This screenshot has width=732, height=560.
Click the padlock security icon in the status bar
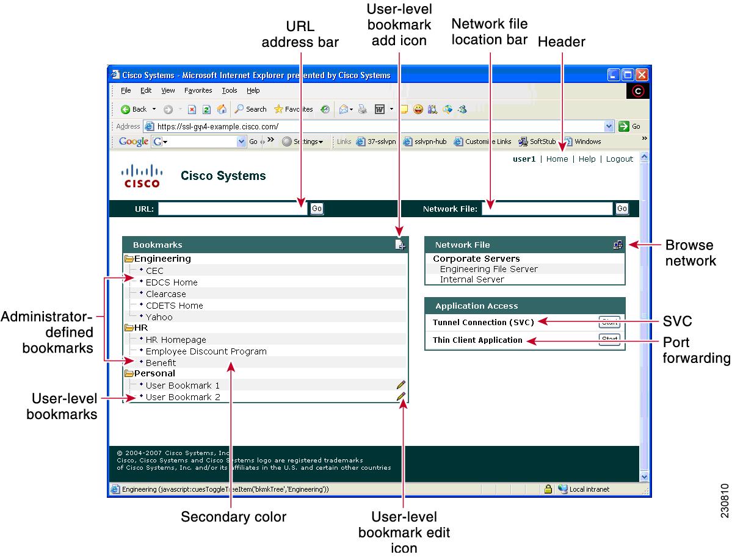(x=548, y=489)
